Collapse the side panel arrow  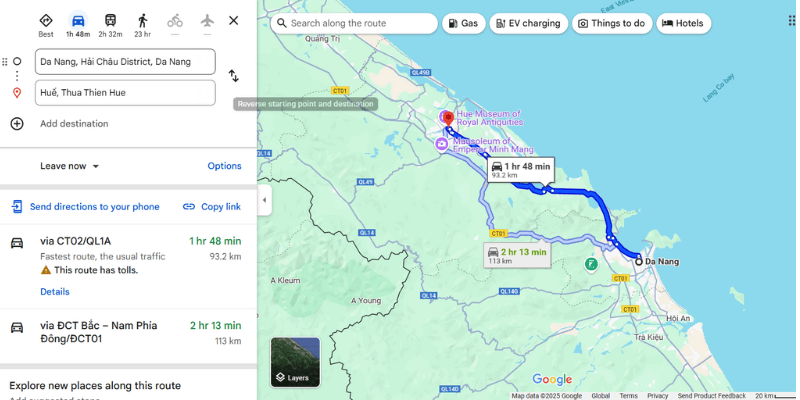pos(264,200)
